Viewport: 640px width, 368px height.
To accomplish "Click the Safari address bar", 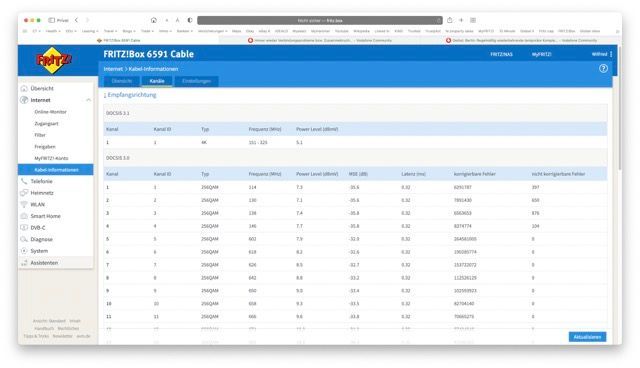I will click(x=320, y=20).
